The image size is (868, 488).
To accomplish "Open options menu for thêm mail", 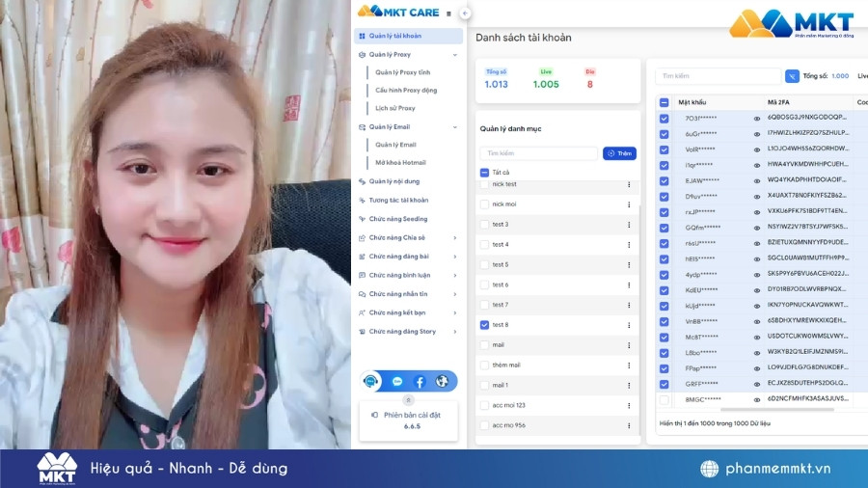I will click(629, 366).
